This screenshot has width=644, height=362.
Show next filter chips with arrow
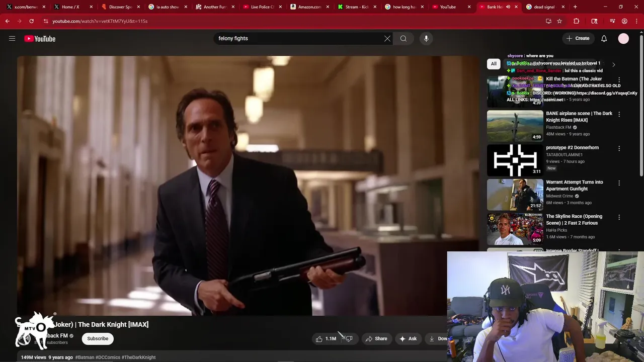pos(613,64)
